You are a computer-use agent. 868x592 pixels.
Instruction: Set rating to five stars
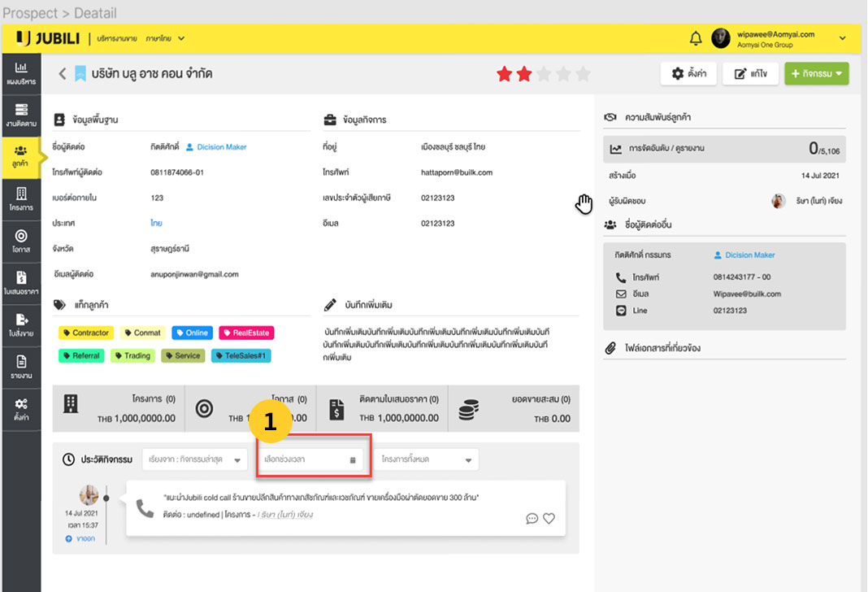(583, 74)
